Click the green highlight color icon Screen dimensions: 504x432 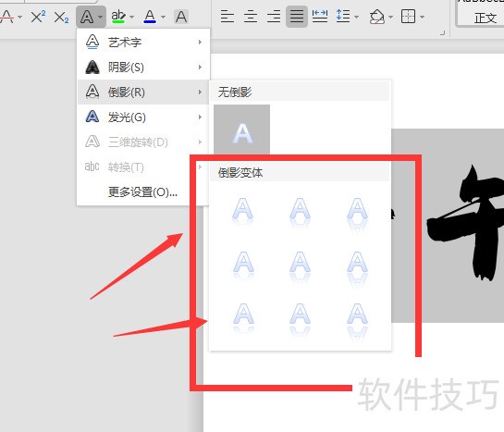[118, 16]
